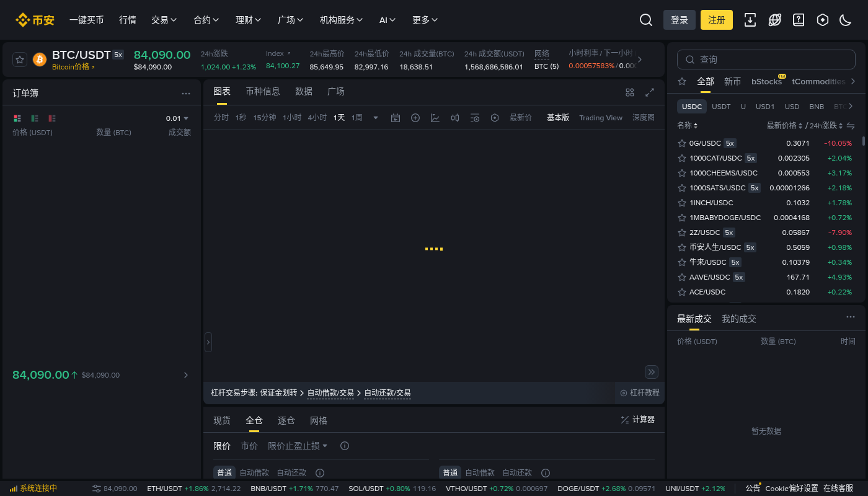Sort the market list by 名称
Viewport: 868px width, 496px height.
coord(687,125)
